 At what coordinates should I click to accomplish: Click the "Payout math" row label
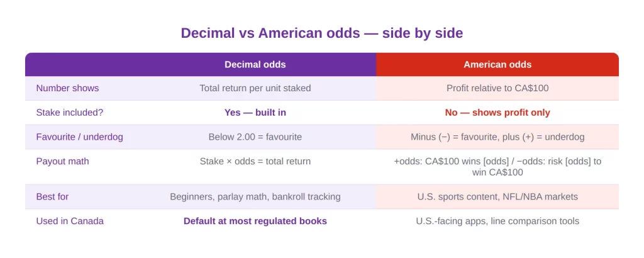pos(62,161)
